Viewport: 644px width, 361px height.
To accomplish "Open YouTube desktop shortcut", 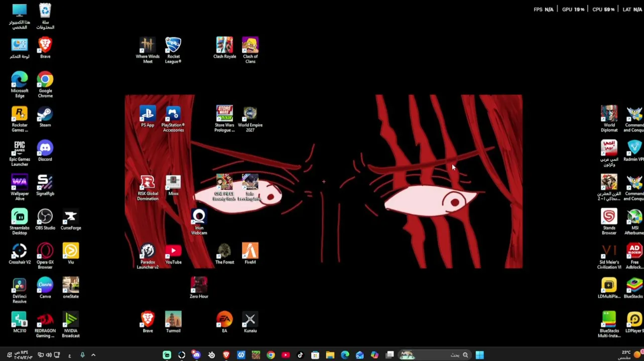I will (x=173, y=254).
